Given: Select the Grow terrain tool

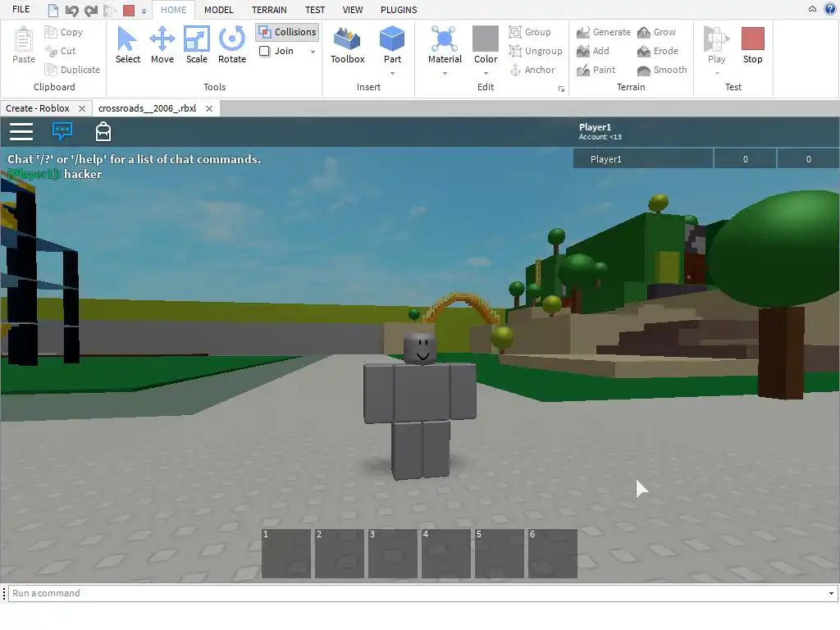Looking at the screenshot, I should [657, 32].
